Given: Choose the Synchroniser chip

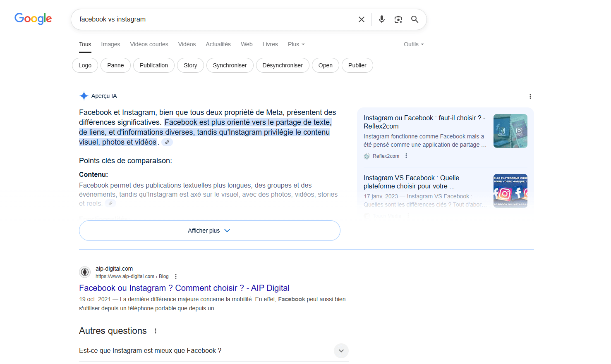Looking at the screenshot, I should (x=230, y=65).
